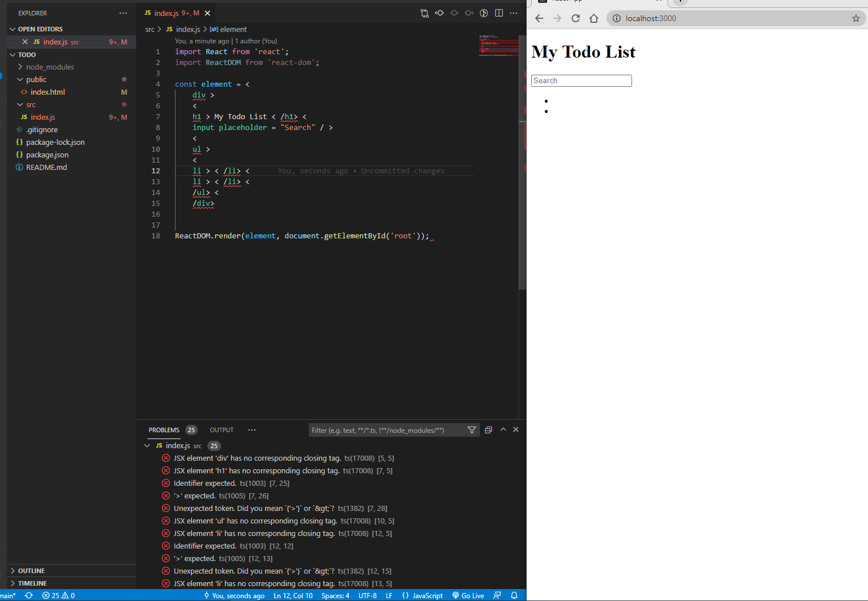The width and height of the screenshot is (868, 601).
Task: Collapse index.js group in Problems list
Action: tap(147, 445)
